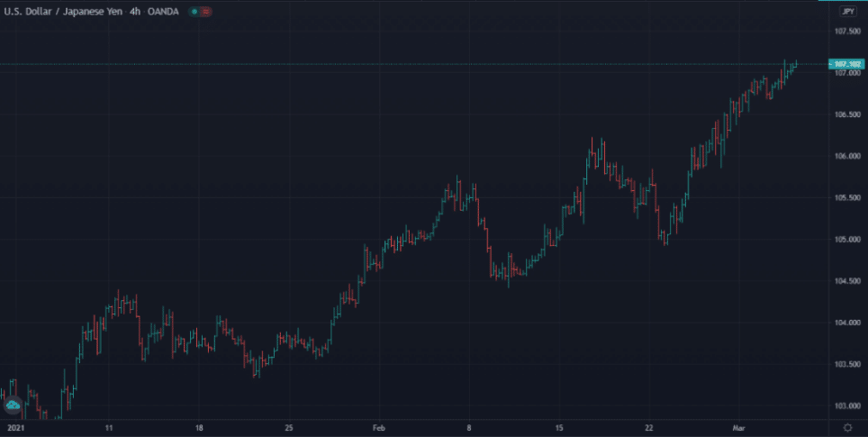Click the 25 date marker on time axis
Screen dimensions: 868x437
point(288,427)
